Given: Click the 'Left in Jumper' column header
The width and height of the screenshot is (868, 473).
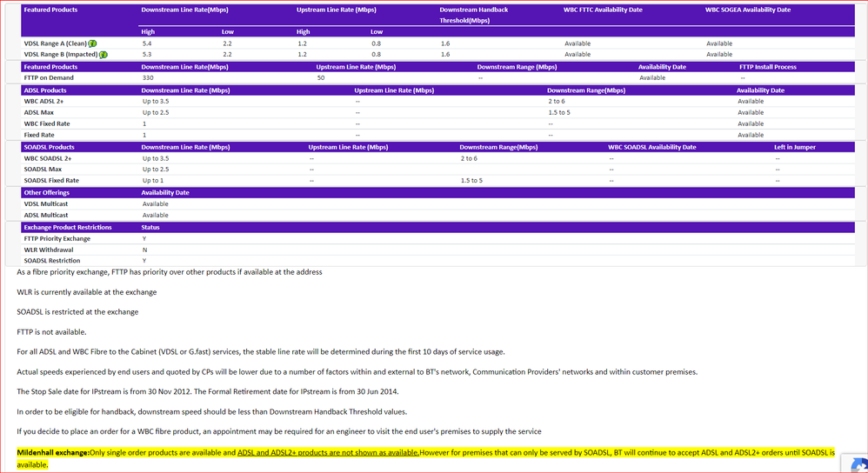Looking at the screenshot, I should [795, 147].
